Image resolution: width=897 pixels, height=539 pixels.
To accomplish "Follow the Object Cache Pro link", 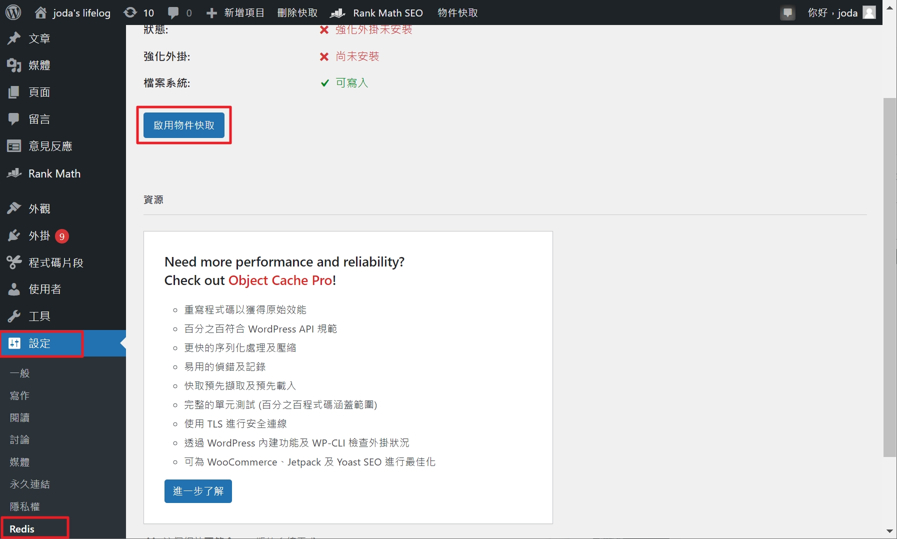I will [280, 280].
